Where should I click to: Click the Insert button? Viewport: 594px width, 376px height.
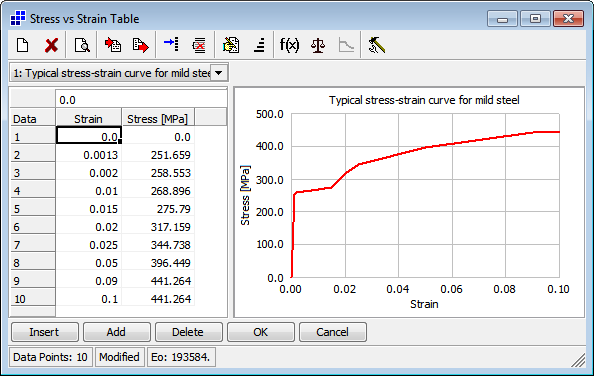pyautogui.click(x=45, y=332)
